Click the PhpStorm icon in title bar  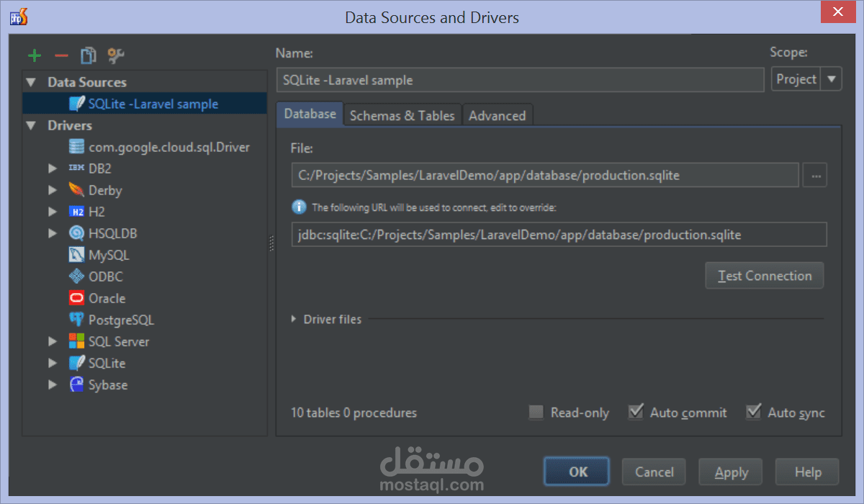[19, 17]
